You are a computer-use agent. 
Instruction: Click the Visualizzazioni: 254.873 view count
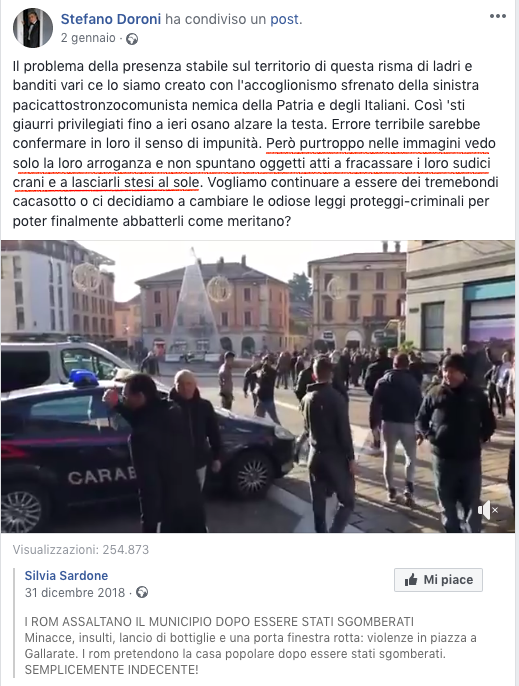pyautogui.click(x=81, y=550)
